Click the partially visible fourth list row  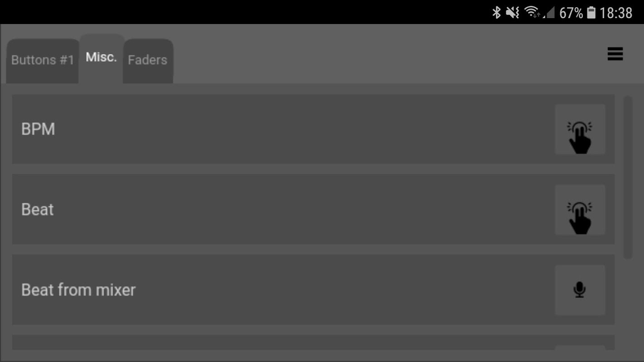click(313, 343)
